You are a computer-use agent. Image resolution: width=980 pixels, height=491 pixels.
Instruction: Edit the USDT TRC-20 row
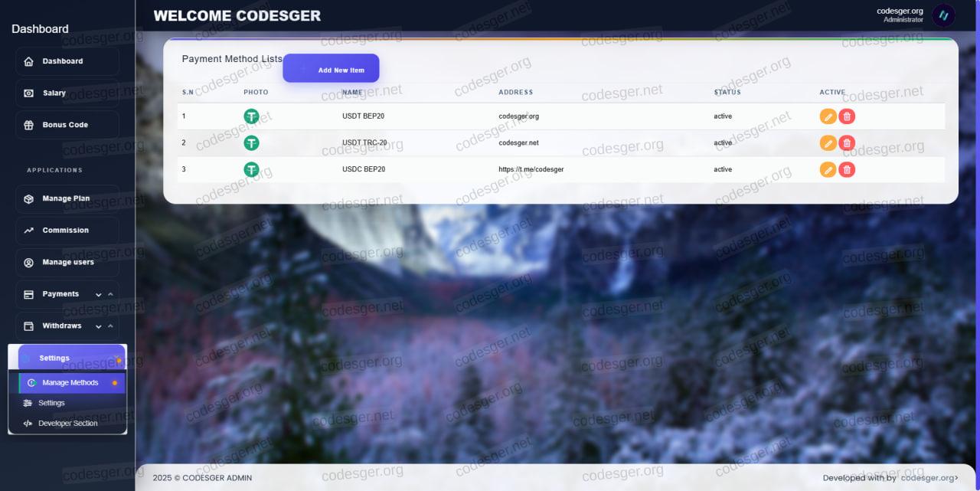[828, 143]
